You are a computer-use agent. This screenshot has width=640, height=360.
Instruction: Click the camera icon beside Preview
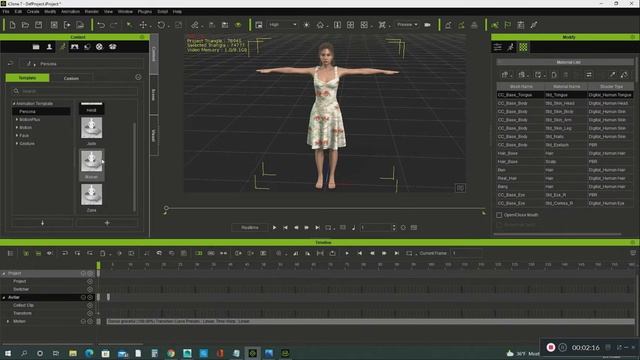[427, 25]
